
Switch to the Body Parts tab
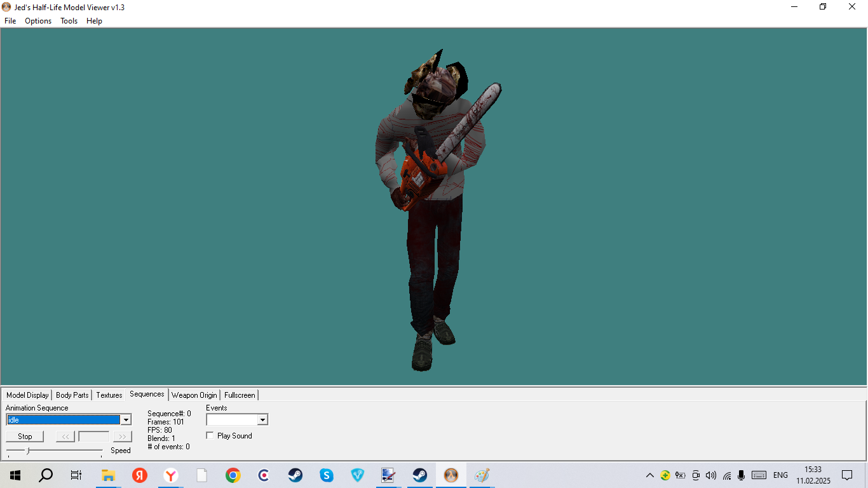tap(72, 395)
